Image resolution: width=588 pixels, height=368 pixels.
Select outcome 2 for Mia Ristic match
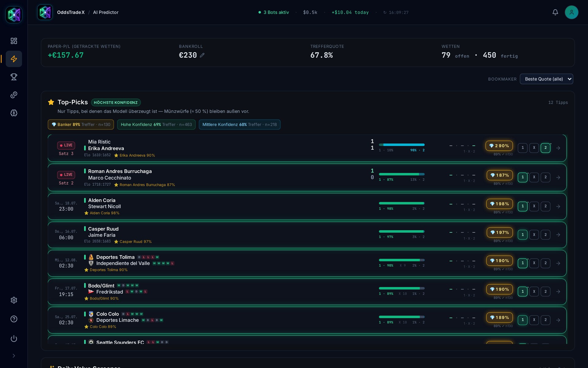[x=545, y=148]
